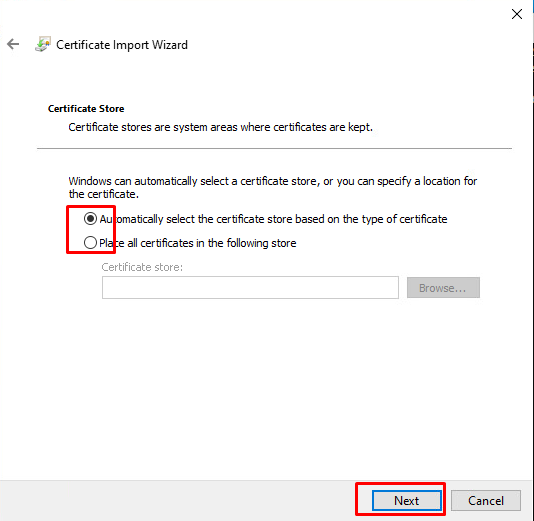Click the Next button
The height and width of the screenshot is (521, 534).
click(x=407, y=501)
